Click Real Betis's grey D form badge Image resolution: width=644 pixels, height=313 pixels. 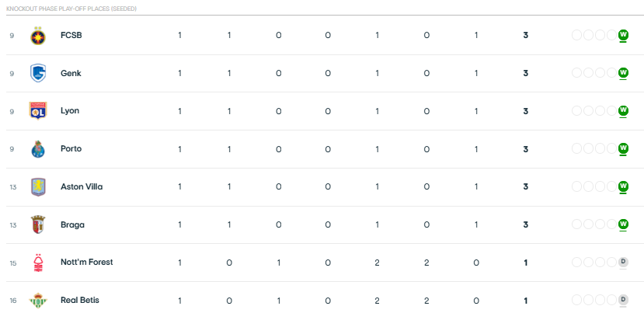pyautogui.click(x=624, y=300)
